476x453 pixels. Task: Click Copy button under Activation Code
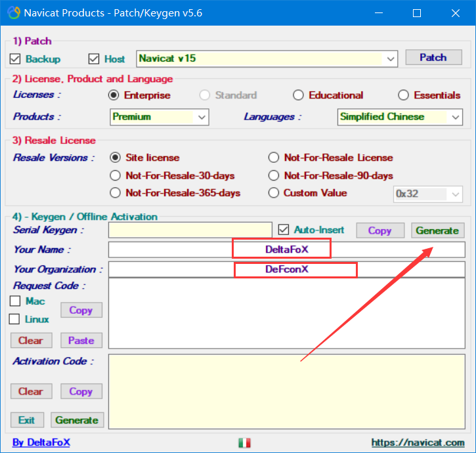81,391
